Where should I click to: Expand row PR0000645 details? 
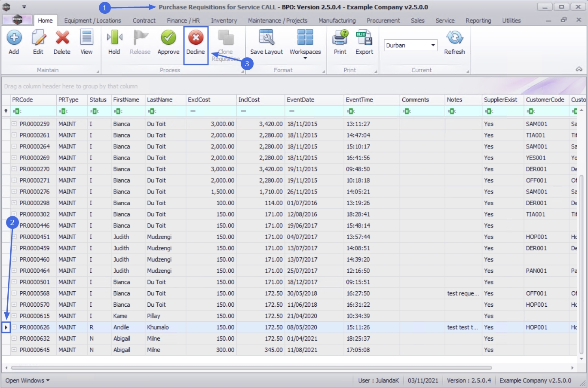point(14,350)
